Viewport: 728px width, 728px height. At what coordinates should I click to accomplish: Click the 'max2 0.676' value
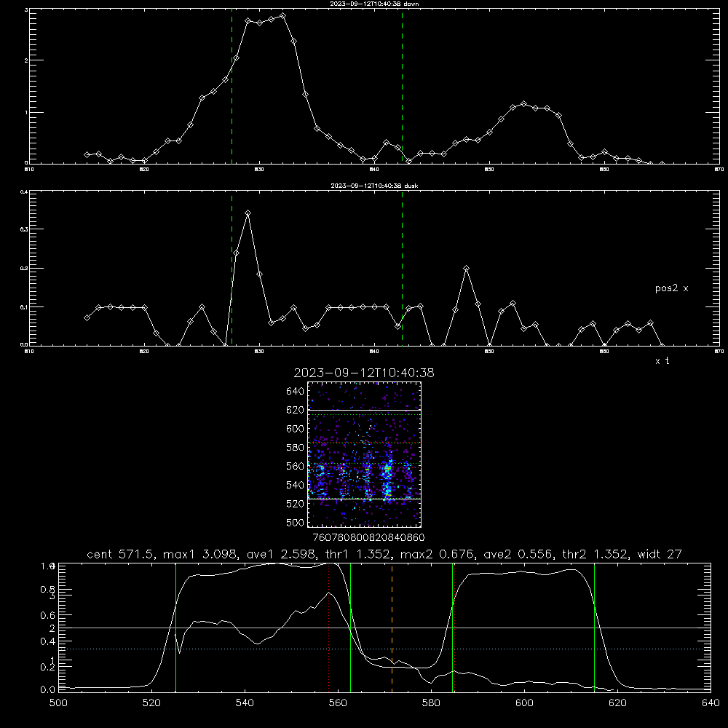(x=437, y=554)
